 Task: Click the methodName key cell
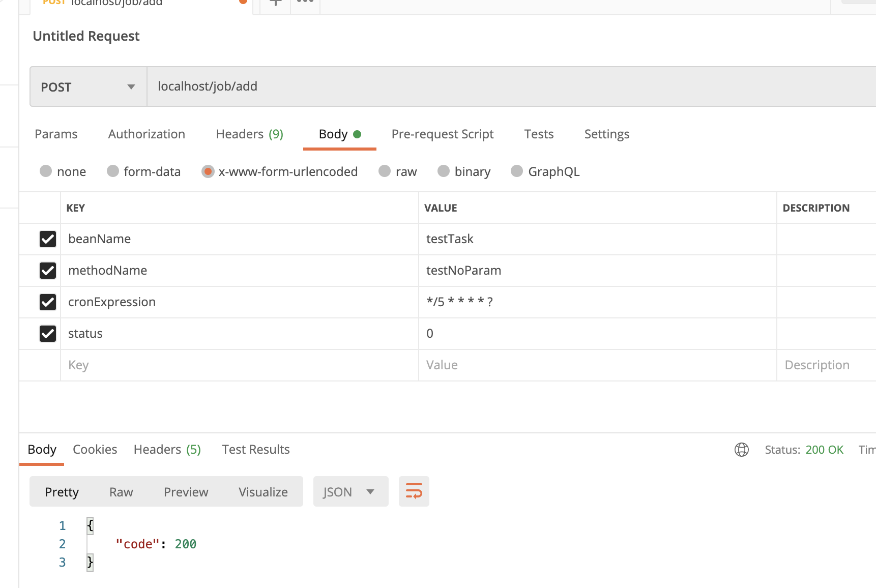pyautogui.click(x=240, y=271)
